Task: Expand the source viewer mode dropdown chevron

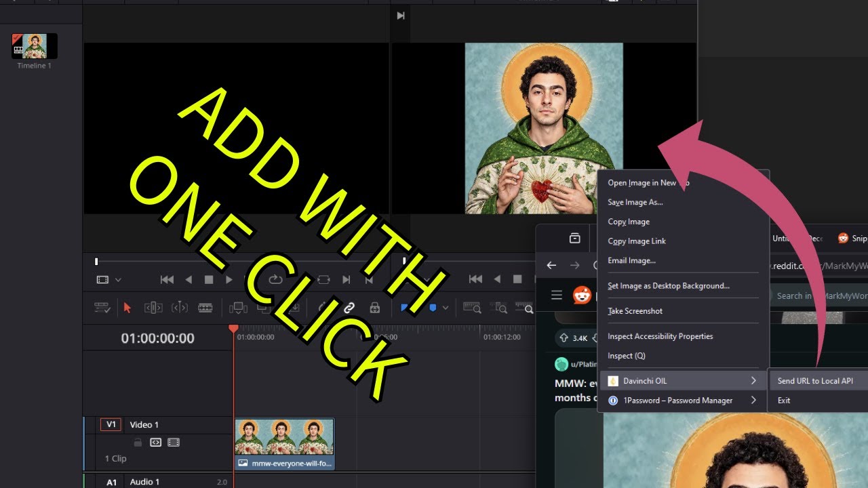Action: 118,279
